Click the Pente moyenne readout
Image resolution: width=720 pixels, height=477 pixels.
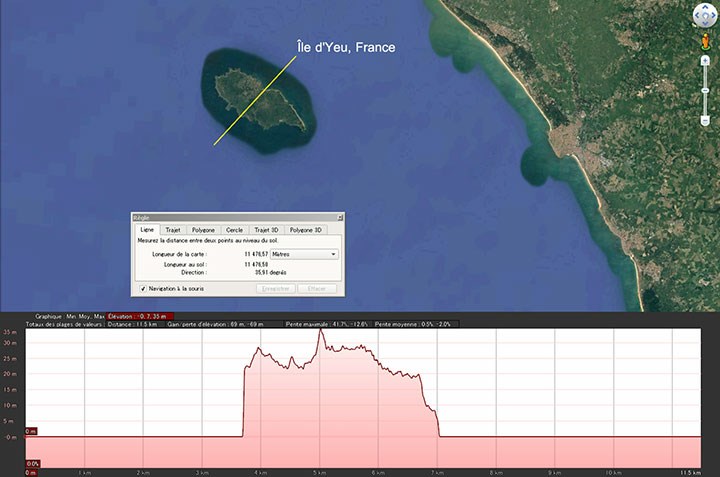[x=413, y=324]
